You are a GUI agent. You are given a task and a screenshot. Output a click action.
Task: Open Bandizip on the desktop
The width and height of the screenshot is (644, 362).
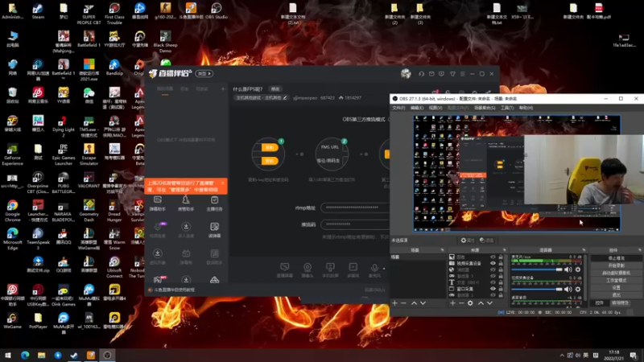pos(114,68)
